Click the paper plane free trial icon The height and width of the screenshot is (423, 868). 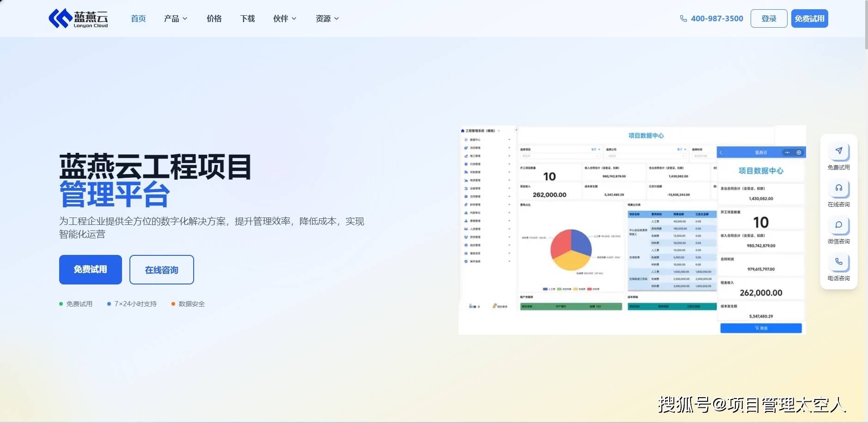pos(838,151)
